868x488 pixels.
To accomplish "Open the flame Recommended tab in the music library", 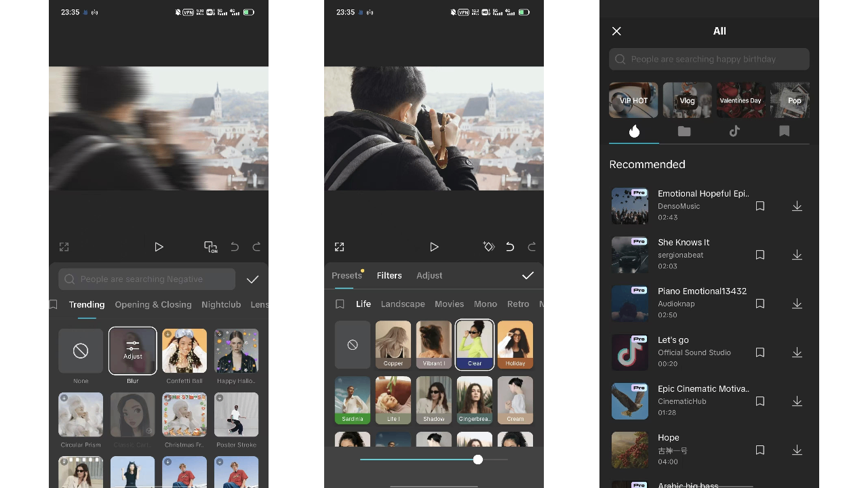I will (x=634, y=131).
